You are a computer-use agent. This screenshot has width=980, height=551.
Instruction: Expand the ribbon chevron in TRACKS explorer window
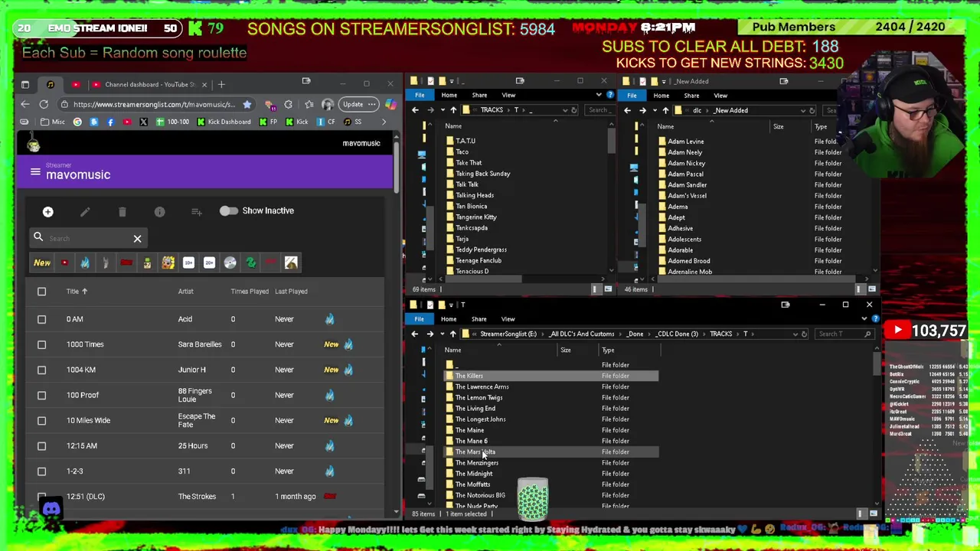[599, 96]
